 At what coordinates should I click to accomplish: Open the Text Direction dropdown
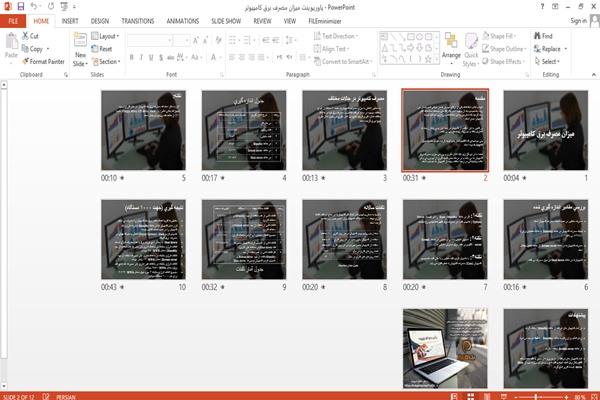click(336, 36)
